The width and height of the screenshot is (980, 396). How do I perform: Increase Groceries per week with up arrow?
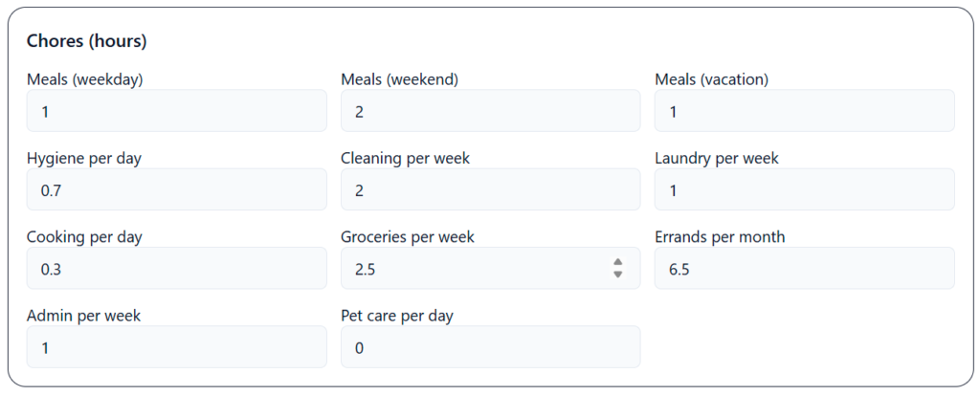click(618, 262)
